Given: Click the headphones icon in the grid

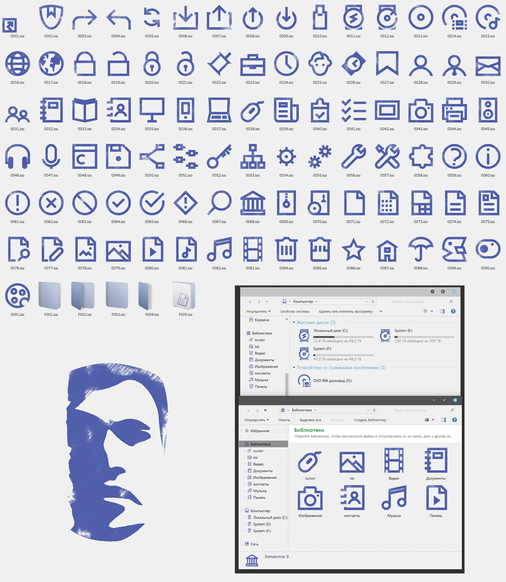Looking at the screenshot, I should point(17,157).
